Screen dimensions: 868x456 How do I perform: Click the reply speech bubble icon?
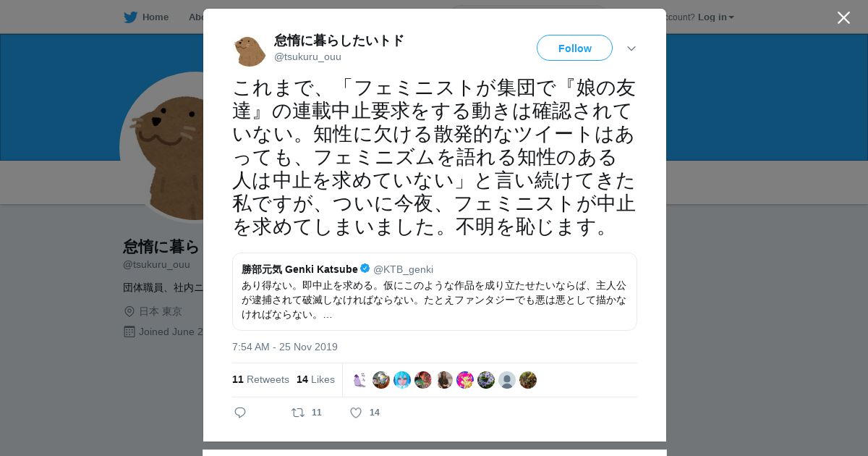coord(240,413)
